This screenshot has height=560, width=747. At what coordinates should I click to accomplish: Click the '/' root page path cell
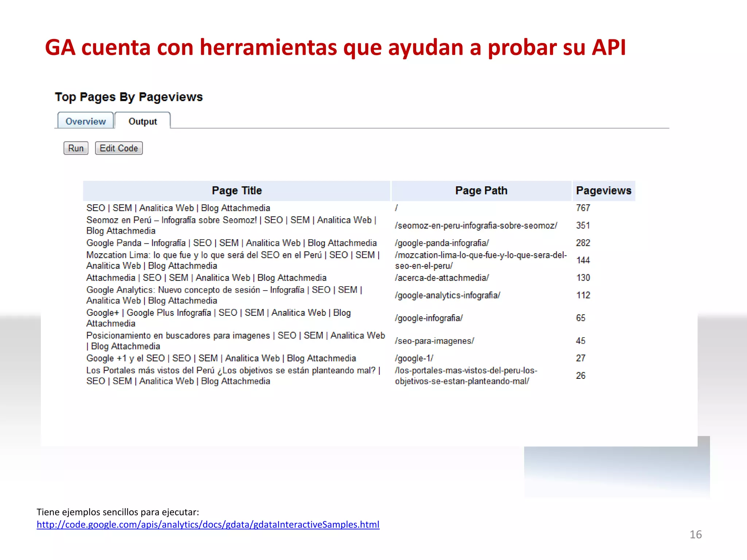point(396,208)
